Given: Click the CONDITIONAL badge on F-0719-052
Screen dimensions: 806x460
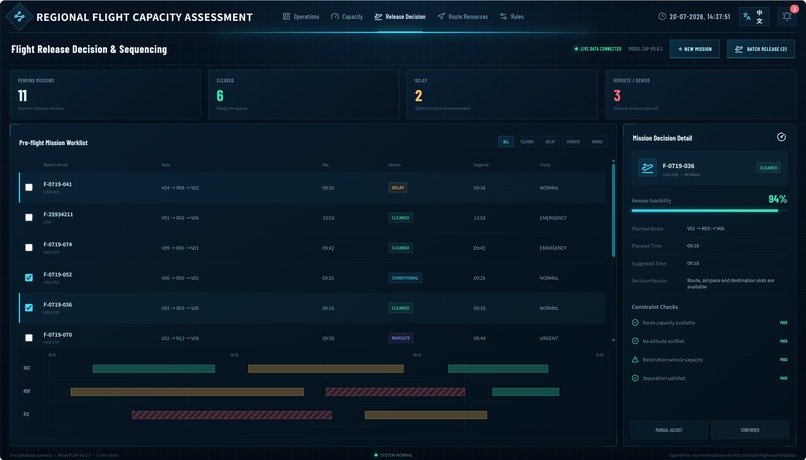Looking at the screenshot, I should pyautogui.click(x=405, y=278).
